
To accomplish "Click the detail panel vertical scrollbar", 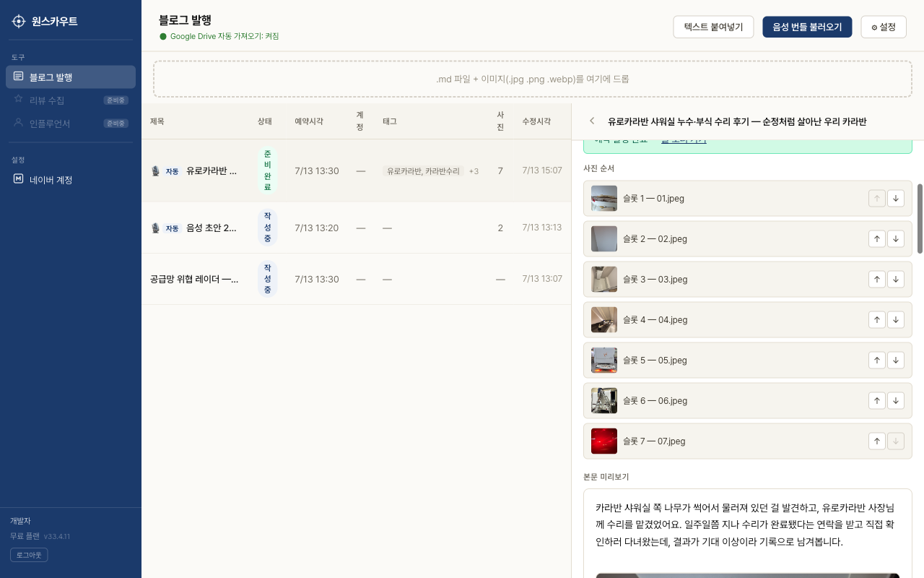I will click(x=920, y=218).
